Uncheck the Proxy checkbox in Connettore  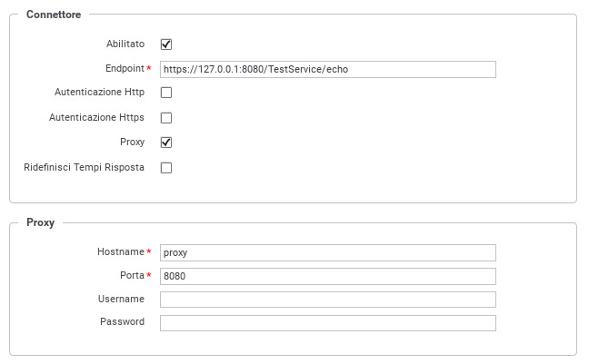[166, 143]
